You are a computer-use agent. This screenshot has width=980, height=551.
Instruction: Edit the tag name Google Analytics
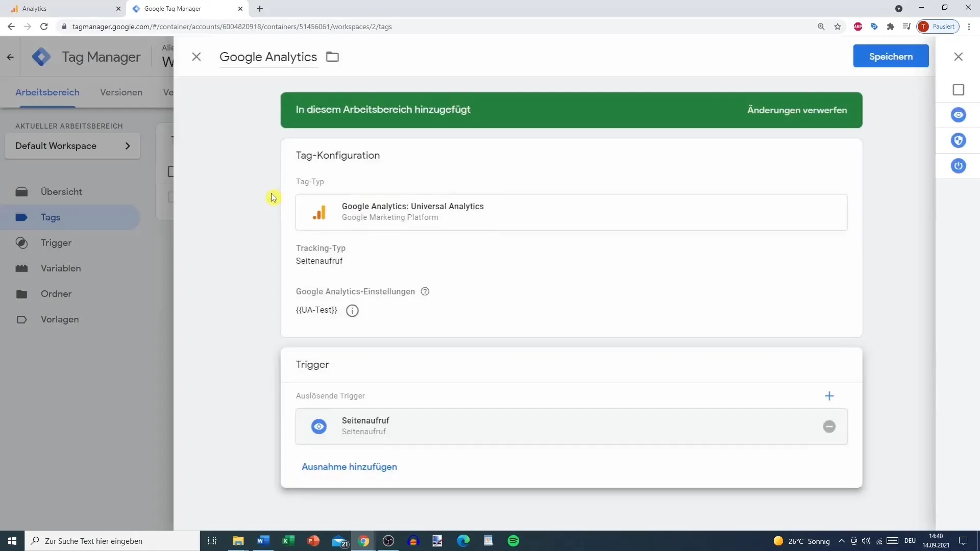(x=268, y=57)
